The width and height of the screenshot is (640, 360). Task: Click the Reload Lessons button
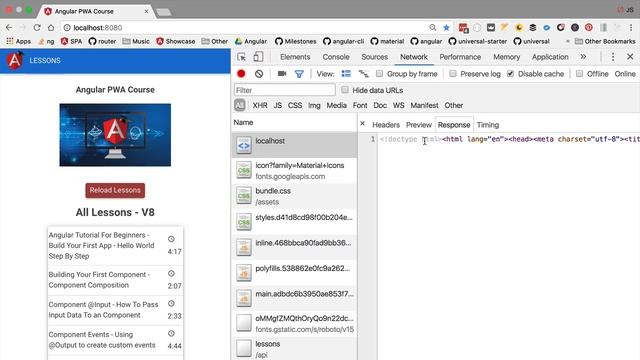point(115,190)
